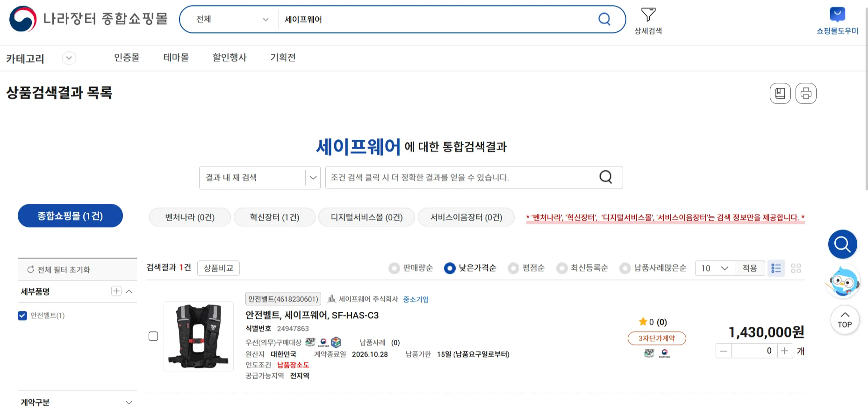Open the 쇼핑몰도우미 helper icon
The image size is (868, 410).
[837, 21]
